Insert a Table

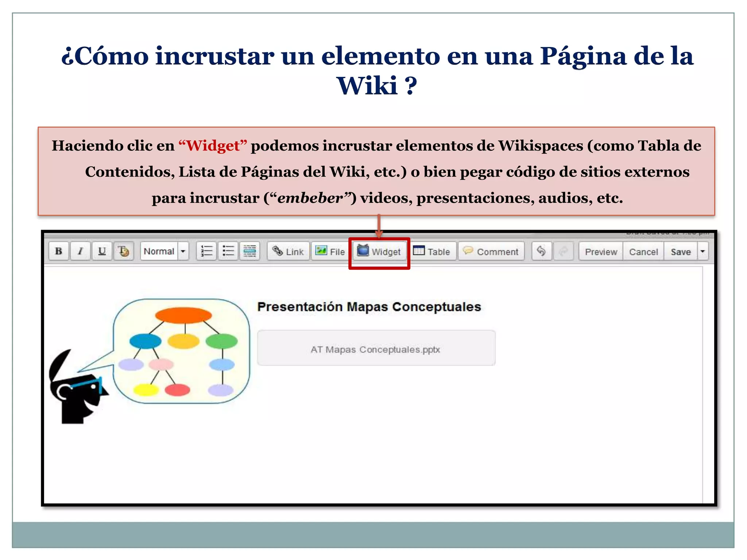point(432,251)
